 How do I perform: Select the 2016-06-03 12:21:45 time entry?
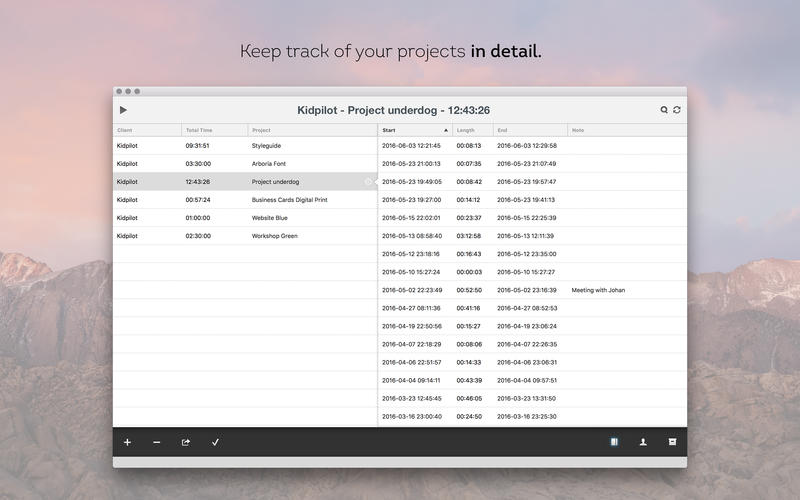click(411, 146)
